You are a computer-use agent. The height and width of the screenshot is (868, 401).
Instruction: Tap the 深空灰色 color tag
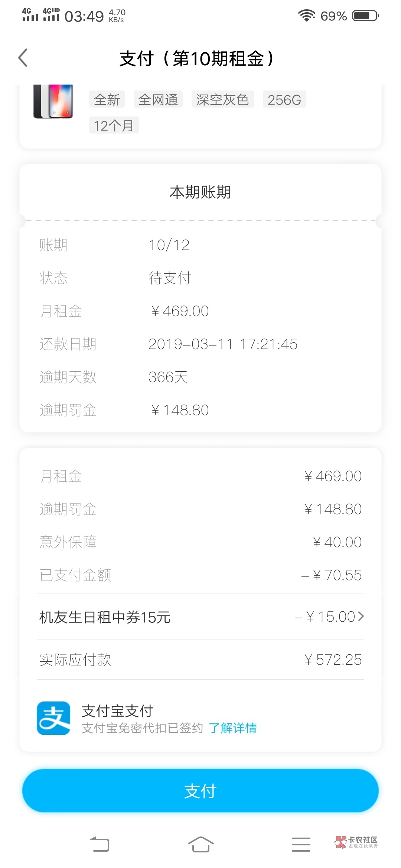[222, 100]
